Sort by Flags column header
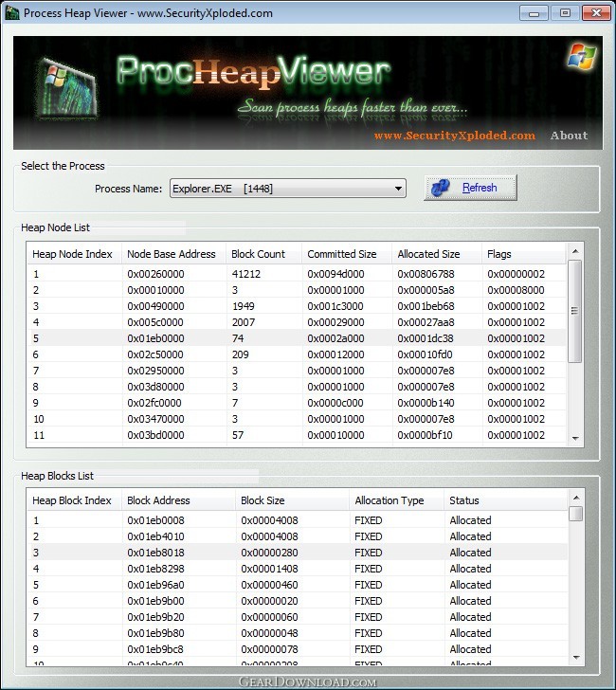 (x=523, y=254)
